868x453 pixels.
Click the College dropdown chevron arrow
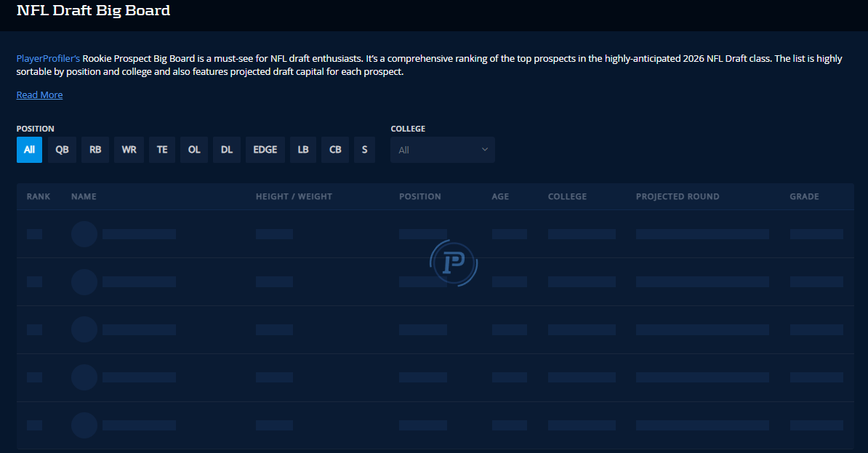(x=484, y=150)
